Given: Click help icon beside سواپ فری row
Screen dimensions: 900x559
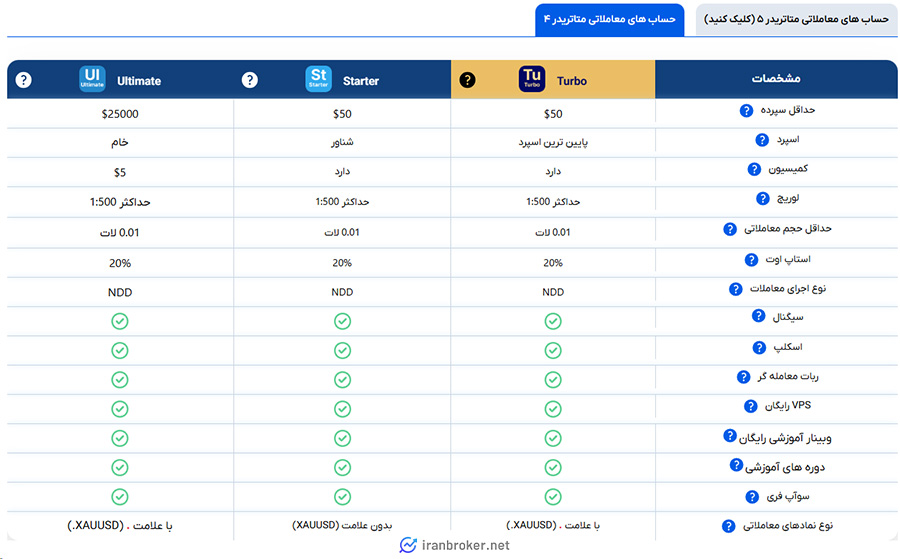Looking at the screenshot, I should [753, 496].
